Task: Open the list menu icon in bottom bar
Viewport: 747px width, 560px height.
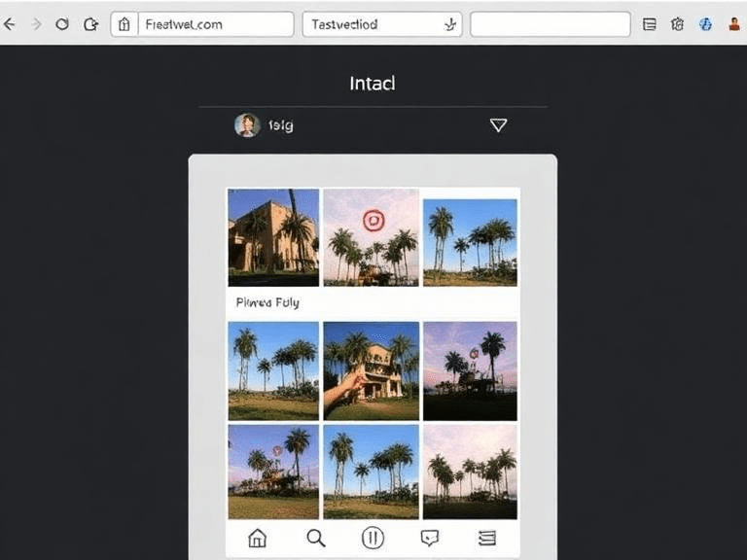Action: 487,538
